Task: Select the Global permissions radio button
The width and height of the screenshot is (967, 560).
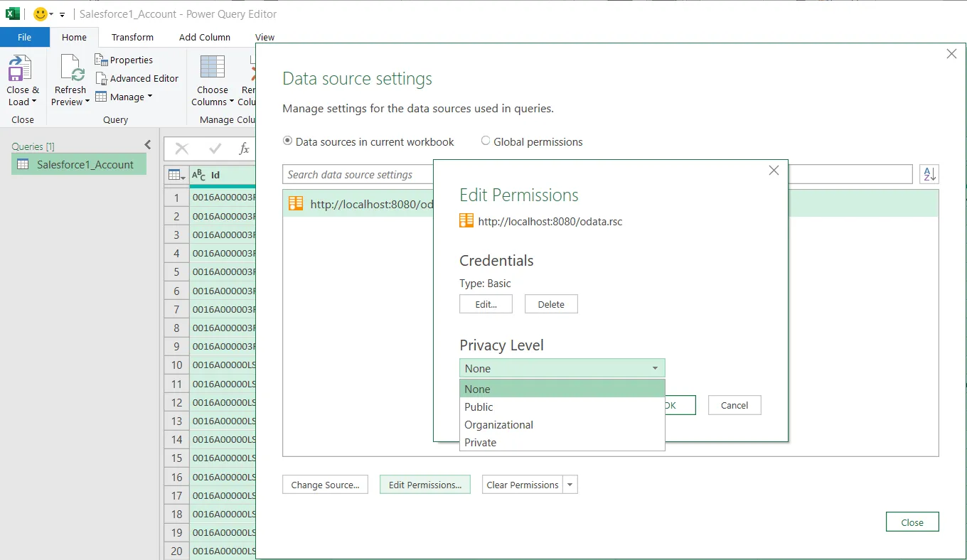Action: pyautogui.click(x=485, y=141)
